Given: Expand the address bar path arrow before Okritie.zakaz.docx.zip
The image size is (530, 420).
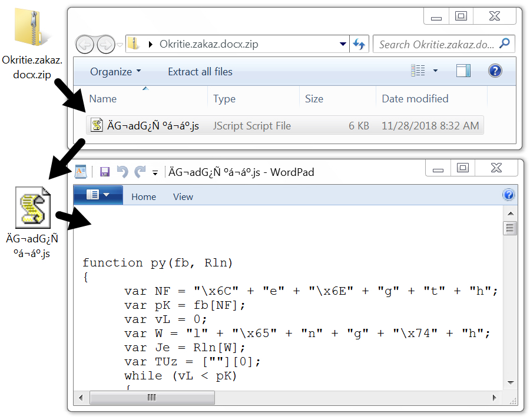Looking at the screenshot, I should pyautogui.click(x=150, y=44).
